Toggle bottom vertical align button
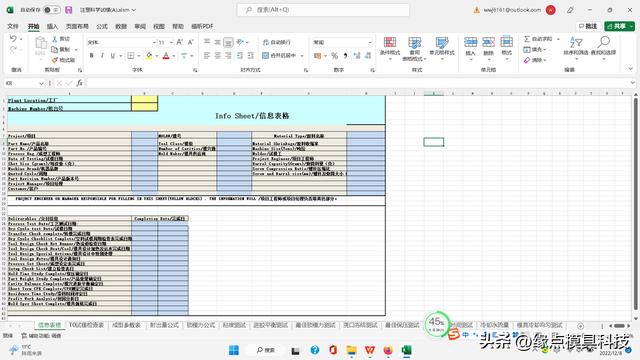Screen dimensions: 640x360 tap(228, 42)
